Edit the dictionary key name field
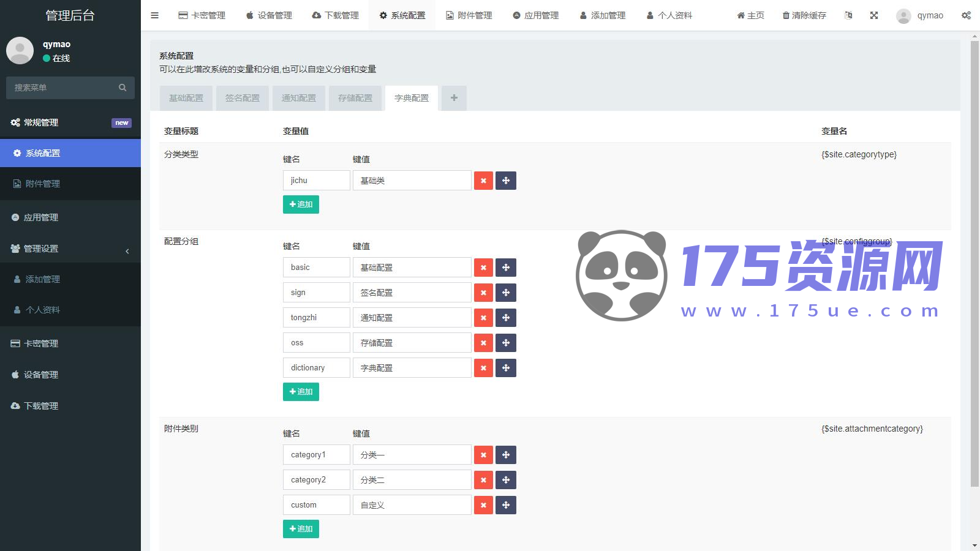 [x=317, y=368]
